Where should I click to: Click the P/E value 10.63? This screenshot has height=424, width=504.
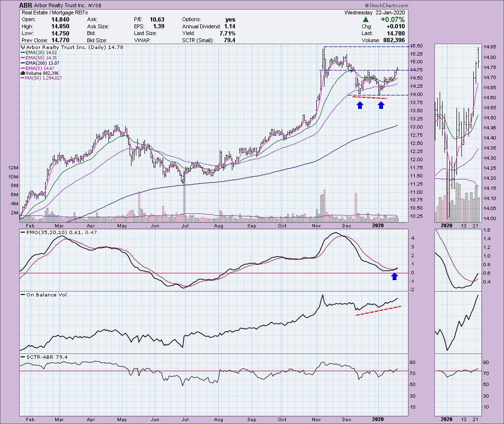[157, 20]
